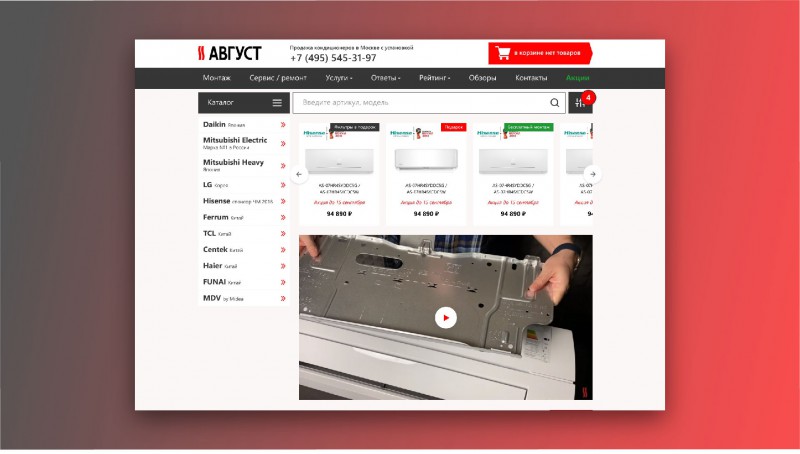Screen dimensions: 800x454
Task: Open Сервис / ремонт menu item
Action: [x=278, y=78]
